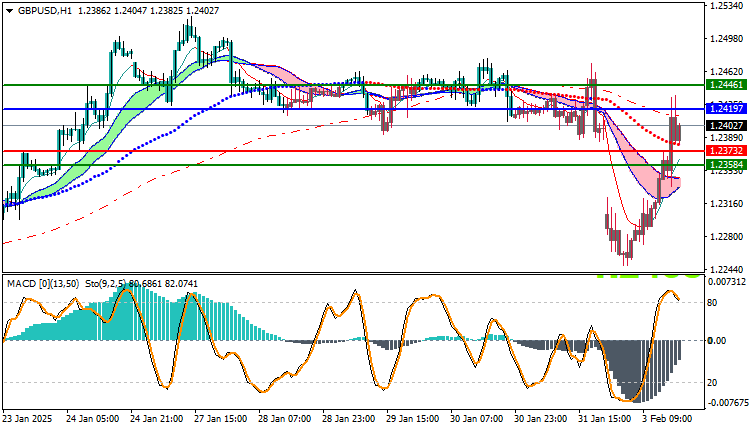The height and width of the screenshot is (430, 750).
Task: Select the green 1.24461 price level label
Action: 726,85
